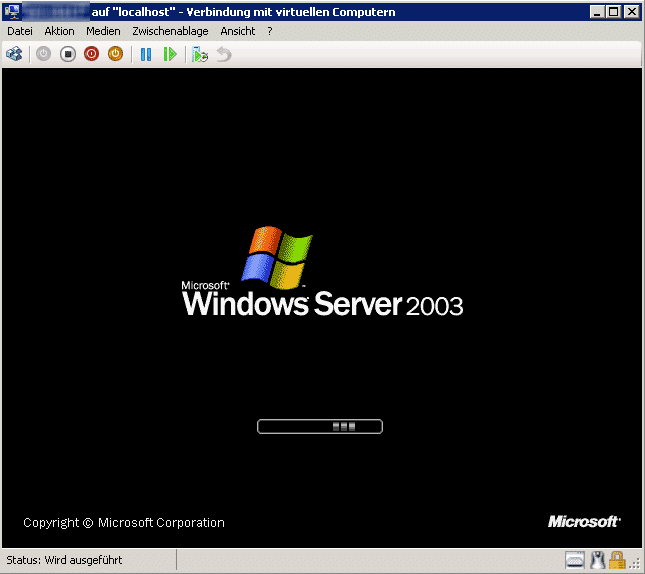Close the virtual machine connection window
Image resolution: width=645 pixels, height=574 pixels.
[x=631, y=12]
